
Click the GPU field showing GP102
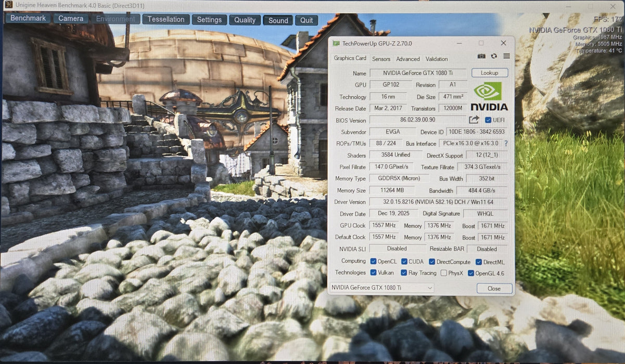pos(390,85)
